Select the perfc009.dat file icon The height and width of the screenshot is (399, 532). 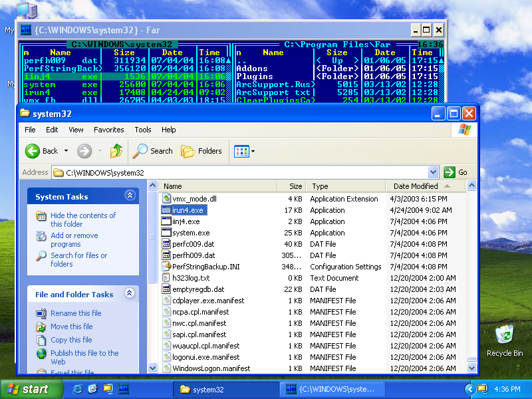(x=166, y=244)
